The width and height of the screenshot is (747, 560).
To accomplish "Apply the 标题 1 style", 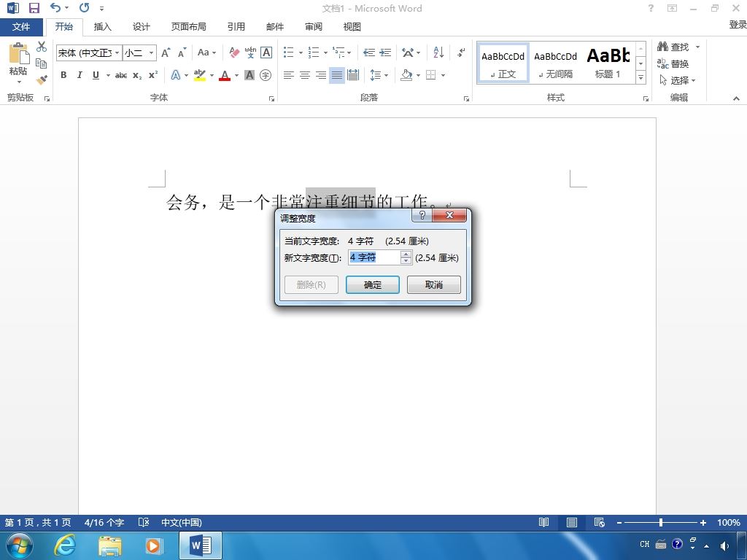I will point(608,63).
